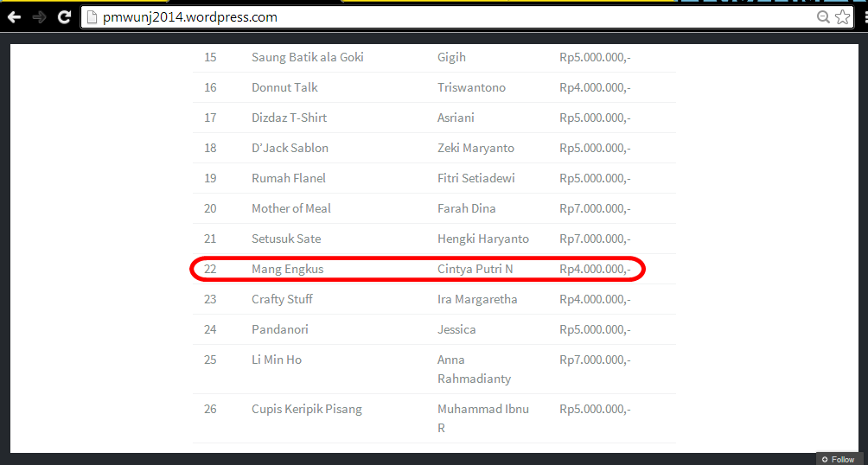Click the name "Farah Dina"

tap(467, 208)
